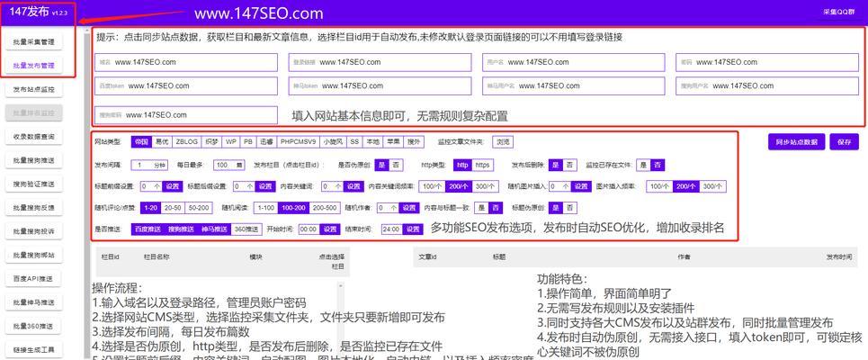The image size is (868, 360).
Task: Click the 结束时间 24:00 time field
Action: [x=392, y=229]
